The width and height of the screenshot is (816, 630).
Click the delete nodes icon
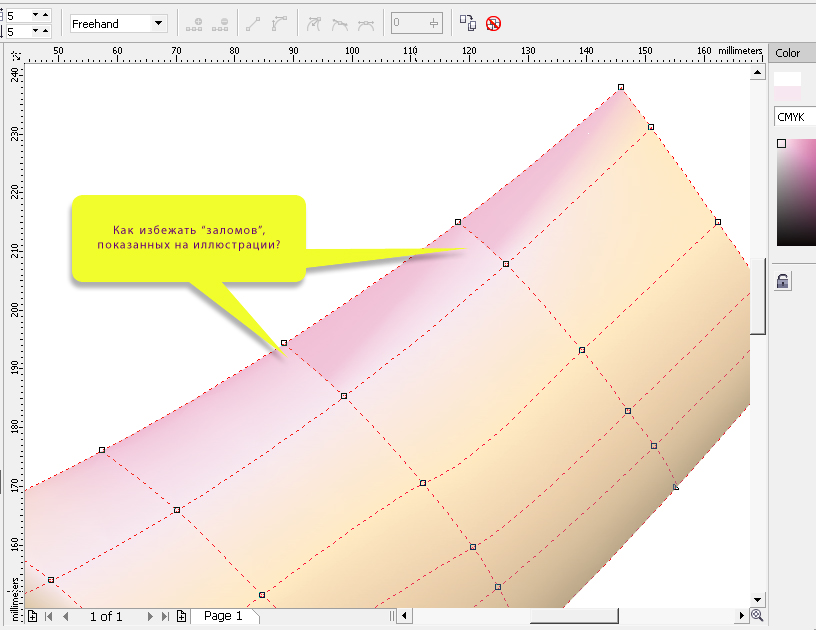click(x=220, y=23)
